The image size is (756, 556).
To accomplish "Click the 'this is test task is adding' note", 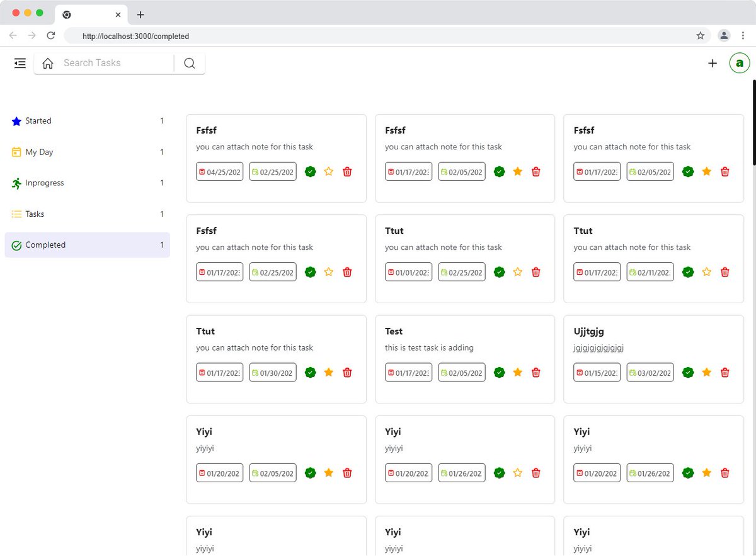I will pyautogui.click(x=429, y=348).
